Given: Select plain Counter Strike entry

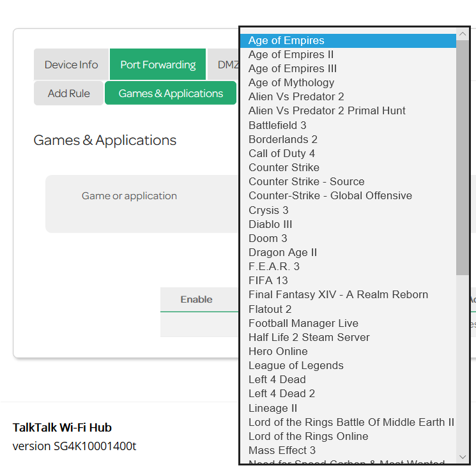Looking at the screenshot, I should [348, 167].
